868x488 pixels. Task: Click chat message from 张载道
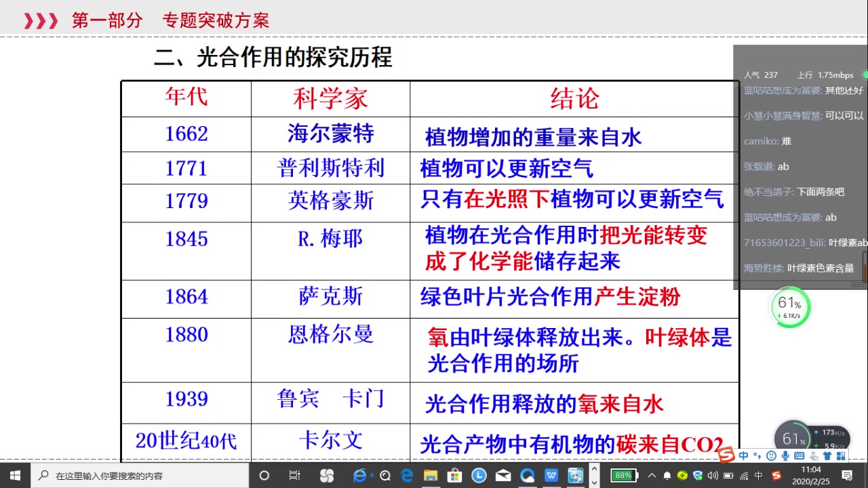[766, 166]
